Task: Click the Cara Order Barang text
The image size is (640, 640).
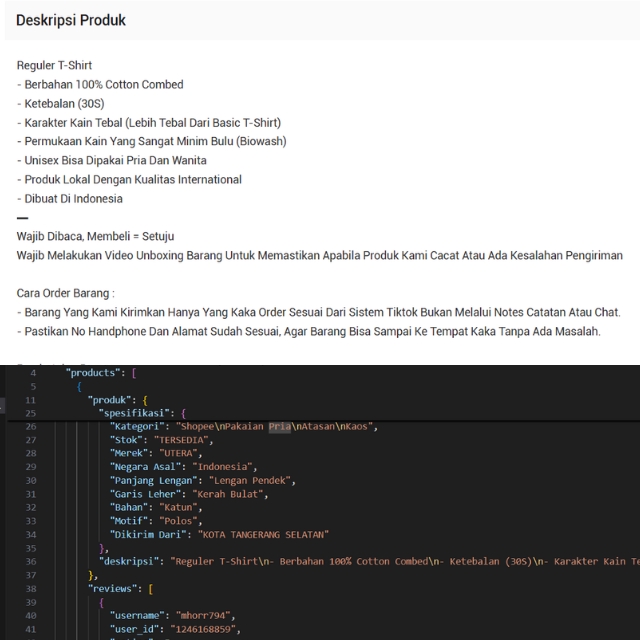Action: point(66,294)
